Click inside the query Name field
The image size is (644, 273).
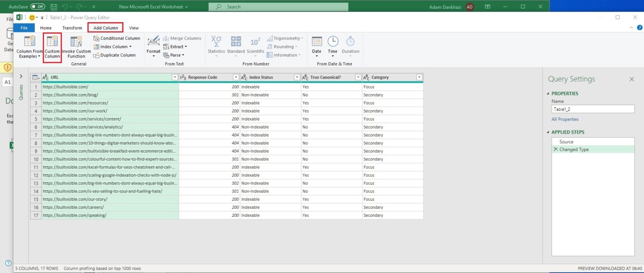pos(592,109)
